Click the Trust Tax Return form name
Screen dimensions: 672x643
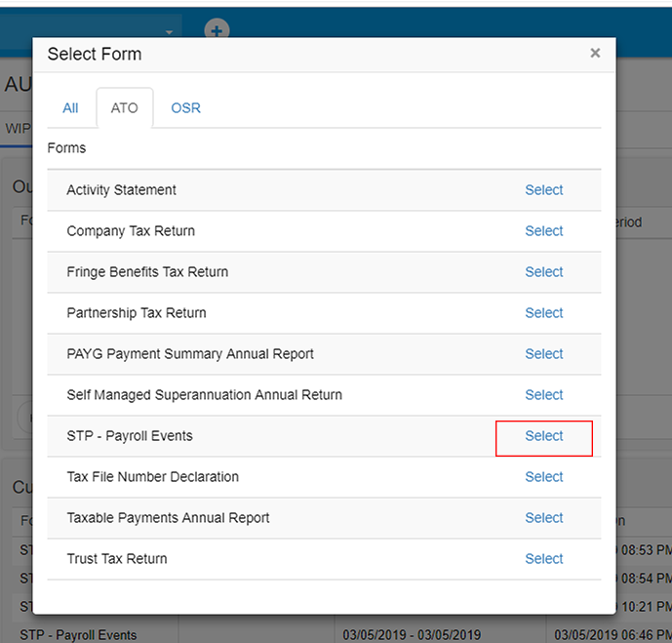coord(116,559)
